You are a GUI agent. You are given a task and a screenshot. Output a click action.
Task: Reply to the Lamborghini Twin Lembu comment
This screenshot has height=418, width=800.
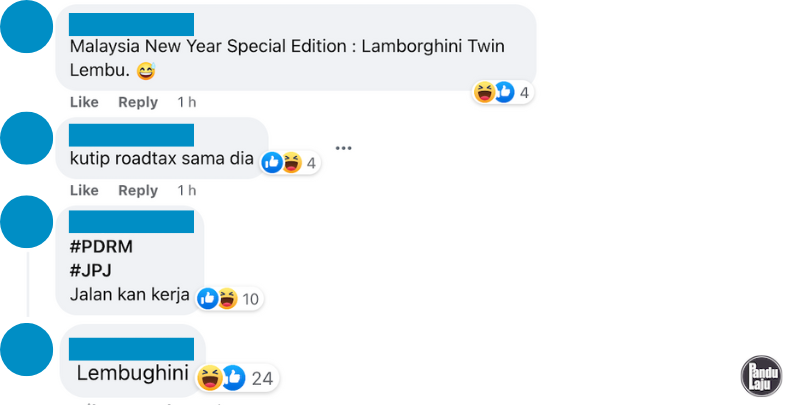[138, 102]
